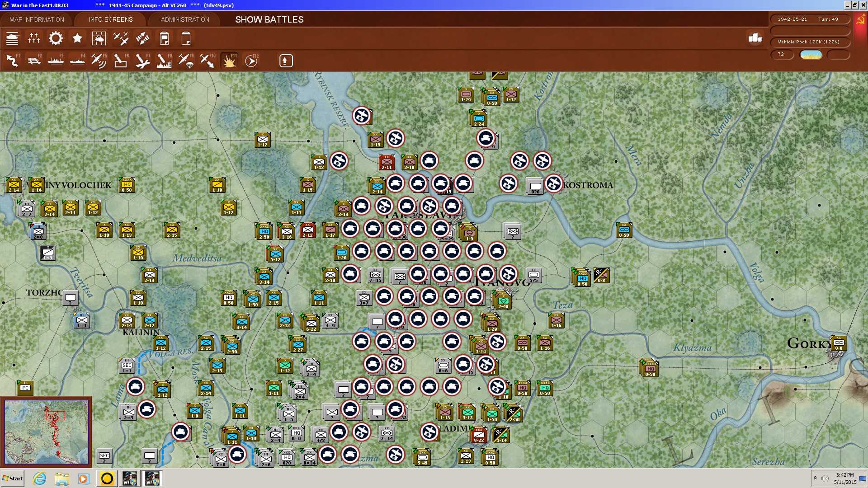Toggle the F11 show battles explosion icon
Viewport: 868px width, 488px height.
(x=229, y=61)
